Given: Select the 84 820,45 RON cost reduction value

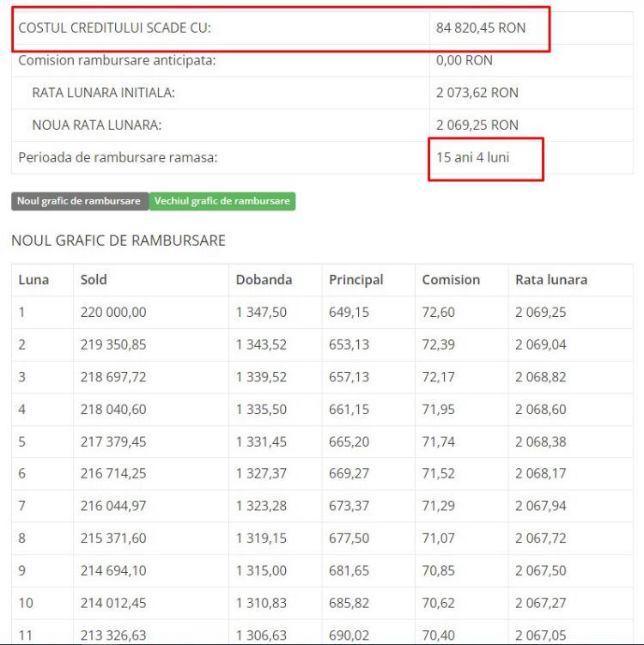Looking at the screenshot, I should pos(481,28).
